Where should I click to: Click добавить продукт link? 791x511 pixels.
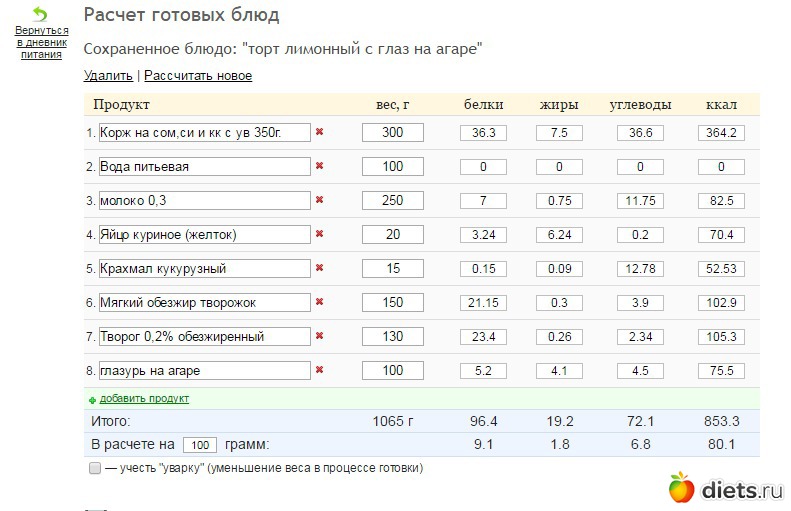[144, 399]
